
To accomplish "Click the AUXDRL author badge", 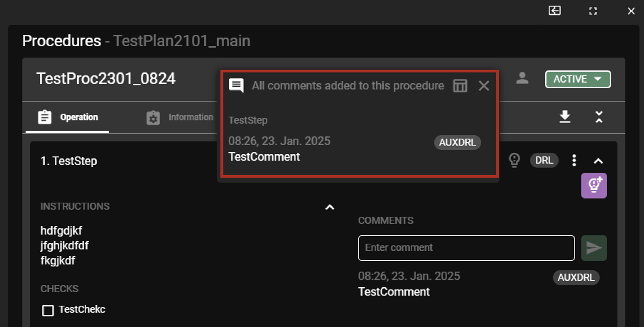I will pyautogui.click(x=457, y=143).
